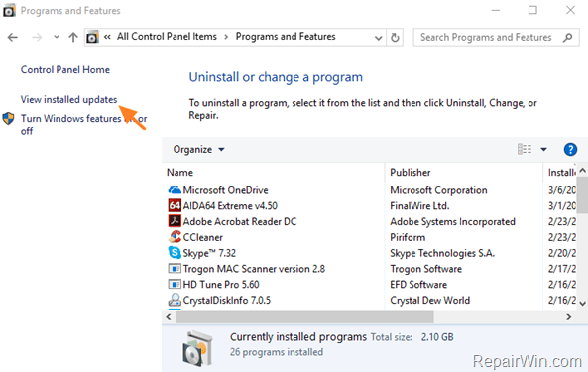Open View installed updates link
This screenshot has height=372, width=588.
point(69,100)
